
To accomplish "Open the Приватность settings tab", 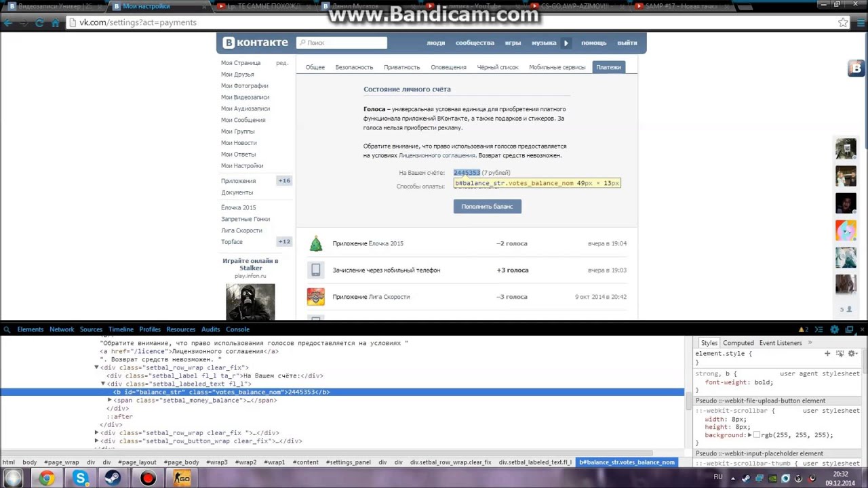I will click(401, 67).
